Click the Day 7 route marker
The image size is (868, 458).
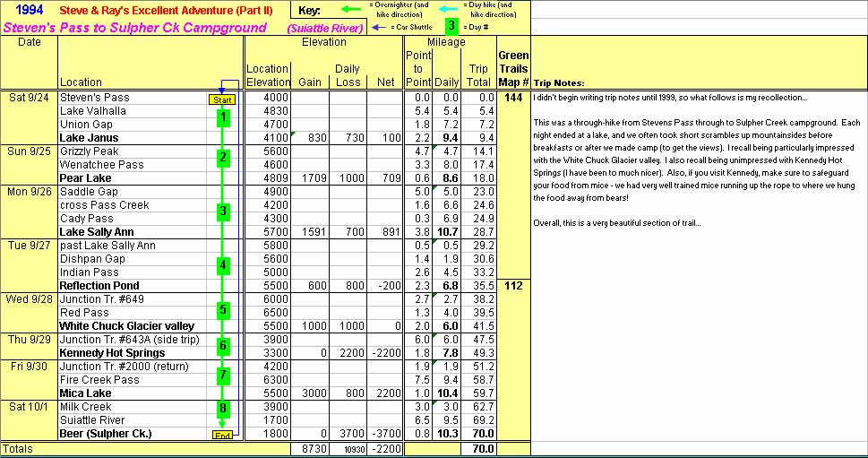tap(222, 375)
